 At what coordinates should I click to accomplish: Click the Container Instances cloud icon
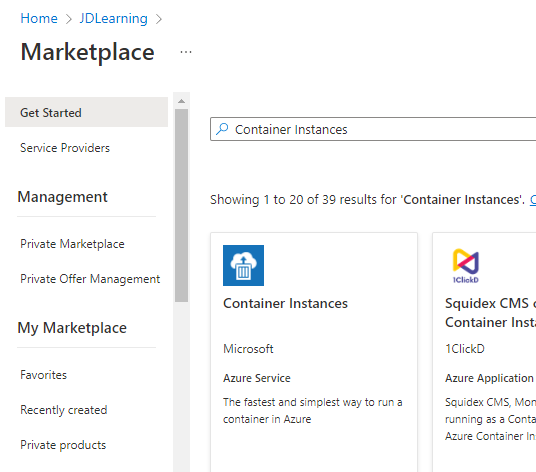pos(243,265)
